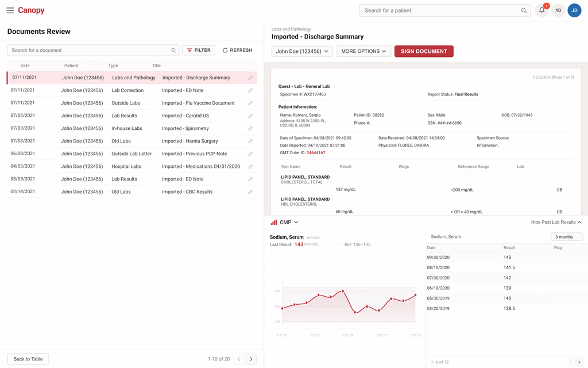The image size is (588, 368).
Task: Expand the CMP lab panel selector
Action: coord(289,223)
